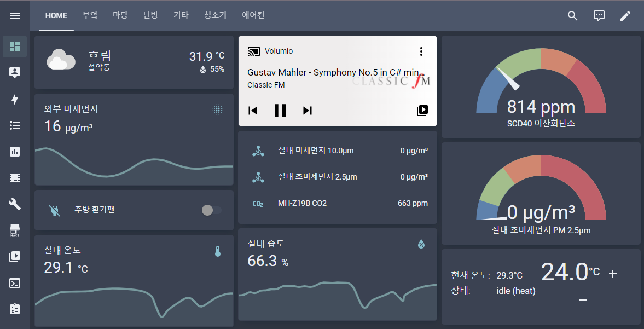Screen dimensions: 644x329
Task: Open Volumio three-dot options menu
Action: [421, 51]
